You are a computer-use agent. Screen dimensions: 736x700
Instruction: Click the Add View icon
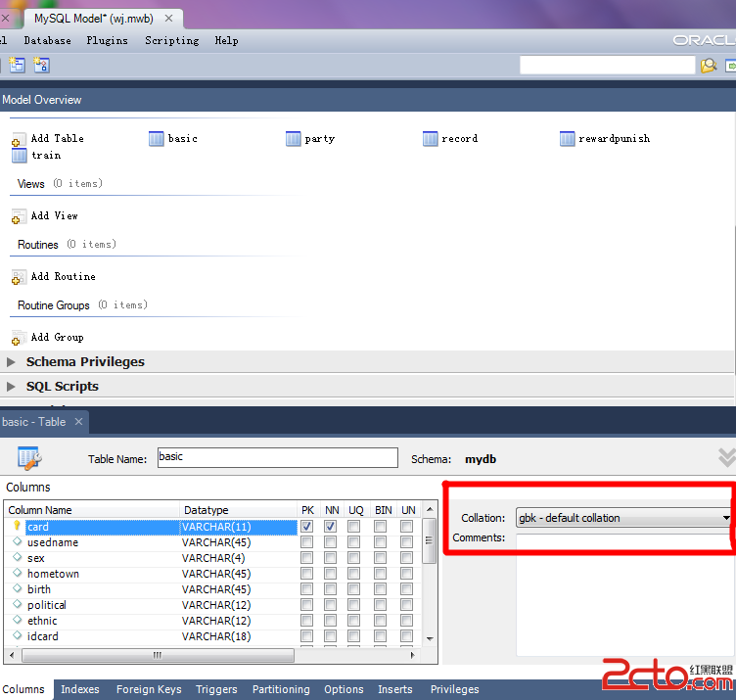pos(19,216)
